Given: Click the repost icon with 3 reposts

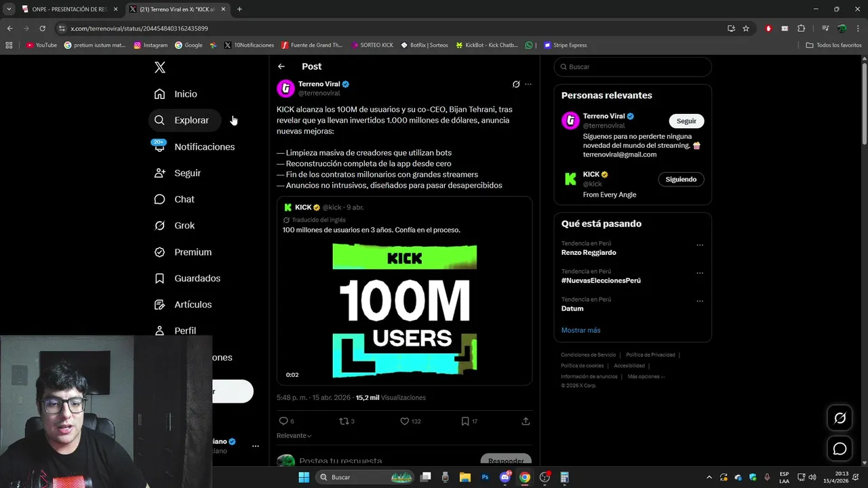Looking at the screenshot, I should click(343, 421).
